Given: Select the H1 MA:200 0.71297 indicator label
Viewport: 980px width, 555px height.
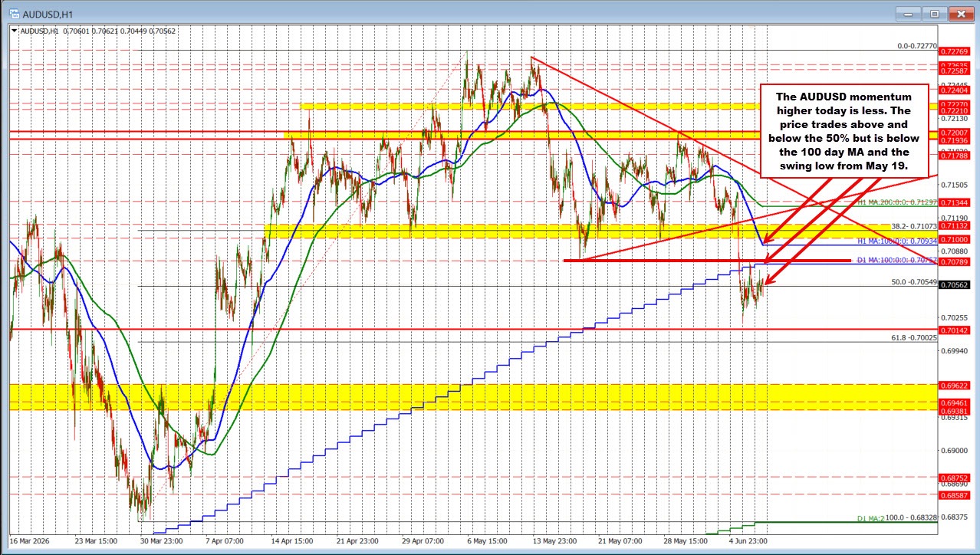Looking at the screenshot, I should (x=896, y=202).
